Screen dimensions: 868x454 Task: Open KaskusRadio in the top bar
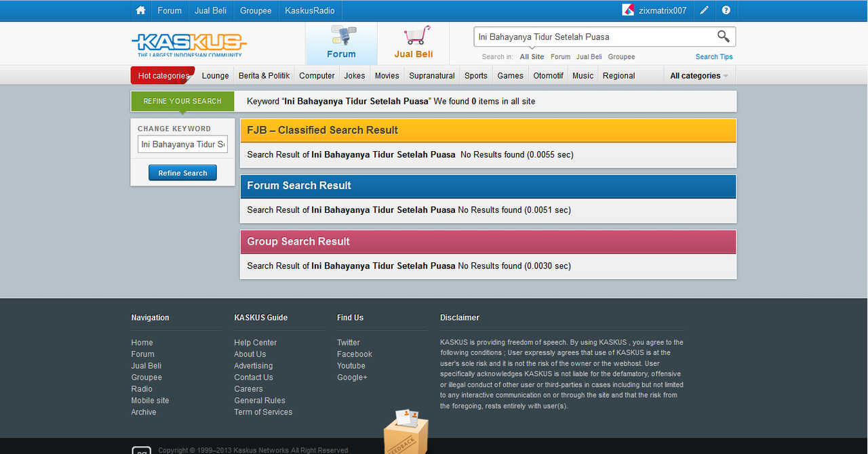coord(310,10)
